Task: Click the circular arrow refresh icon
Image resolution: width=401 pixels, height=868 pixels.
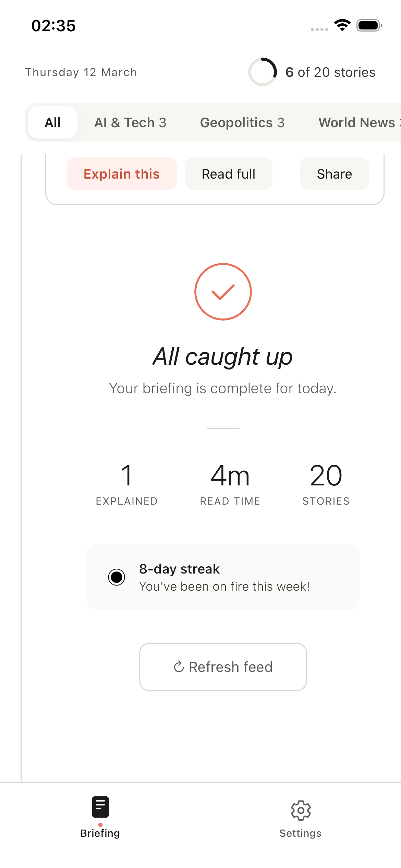Action: (x=179, y=667)
